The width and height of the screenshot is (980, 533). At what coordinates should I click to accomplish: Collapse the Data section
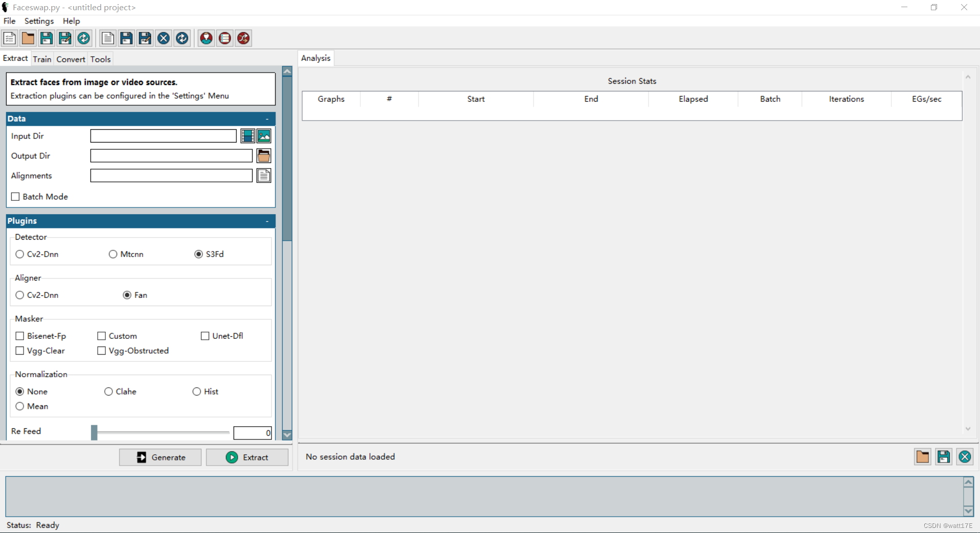[x=267, y=119]
